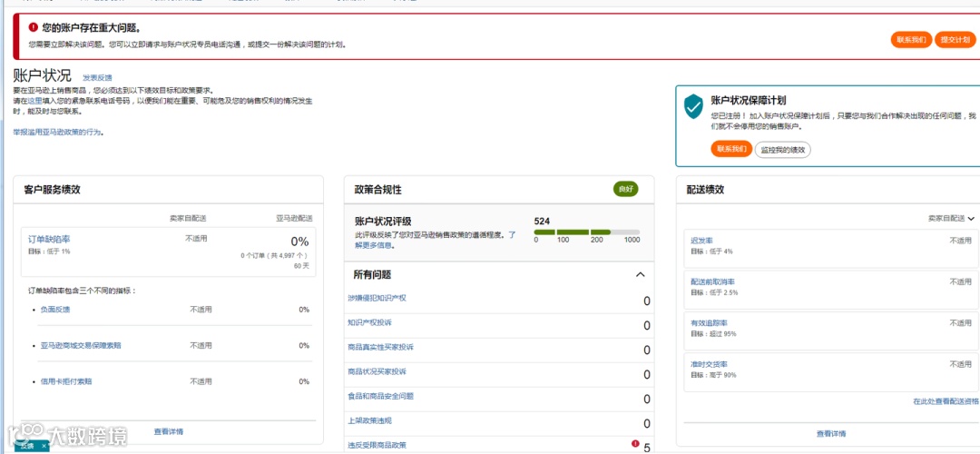Click the 了解更多信息 link under 账户状况评级
The height and width of the screenshot is (454, 980).
pyautogui.click(x=435, y=240)
